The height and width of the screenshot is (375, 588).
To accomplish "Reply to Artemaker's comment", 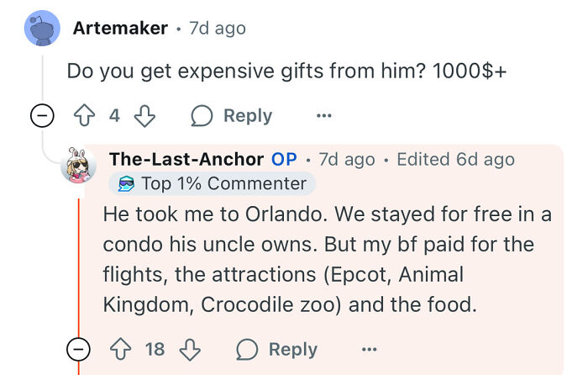I will (x=248, y=115).
